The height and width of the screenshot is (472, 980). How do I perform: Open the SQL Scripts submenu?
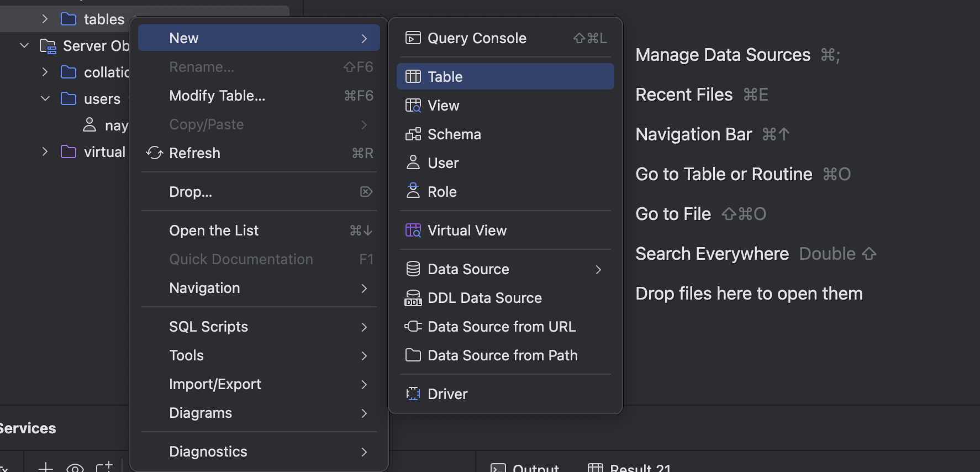(x=208, y=327)
